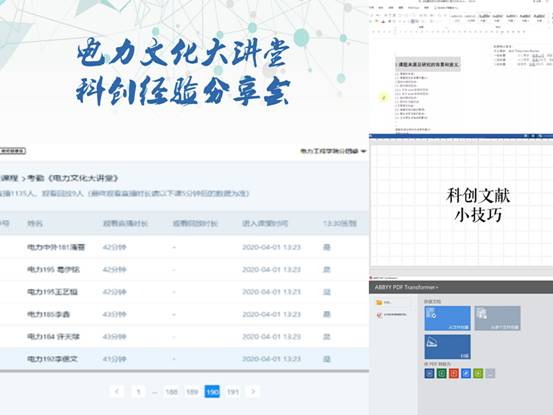Image resolution: width=553 pixels, height=415 pixels.
Task: Open the blue create-from-file tile
Action: tap(447, 318)
